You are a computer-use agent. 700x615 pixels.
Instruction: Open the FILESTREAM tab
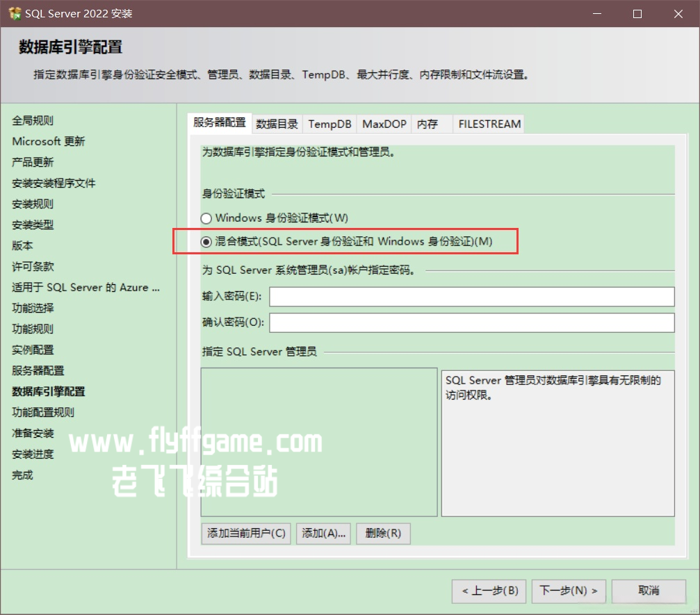point(489,124)
